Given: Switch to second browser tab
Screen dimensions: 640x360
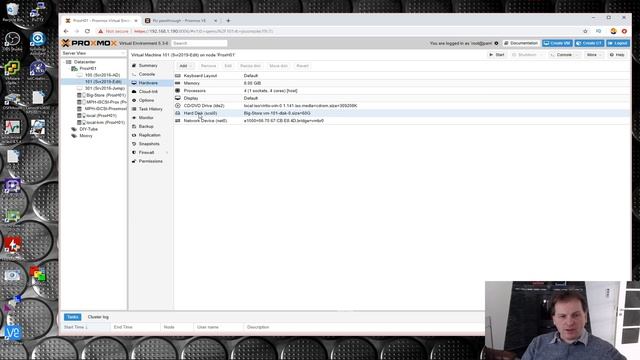Looking at the screenshot, I should pos(180,20).
